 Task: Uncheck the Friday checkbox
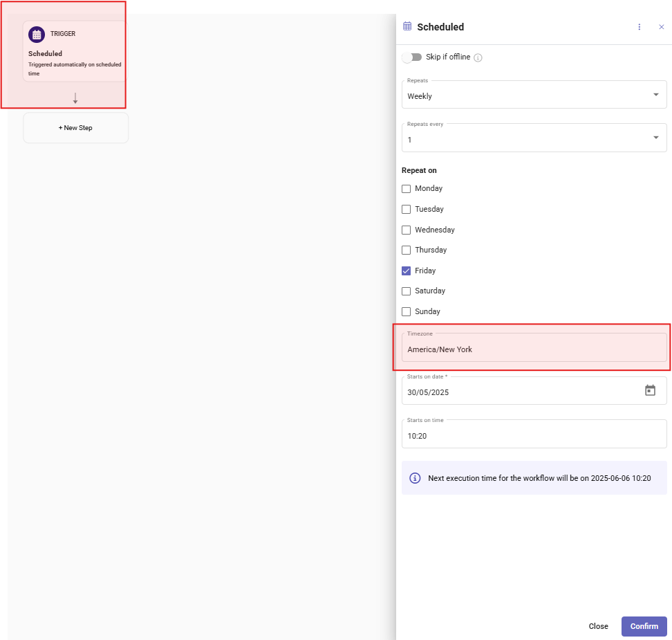[406, 271]
